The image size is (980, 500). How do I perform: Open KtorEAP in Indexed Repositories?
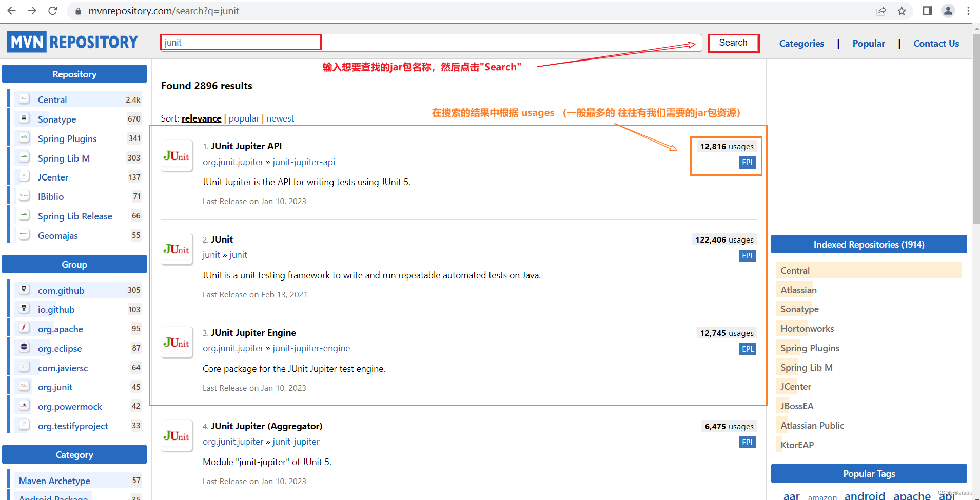(797, 445)
